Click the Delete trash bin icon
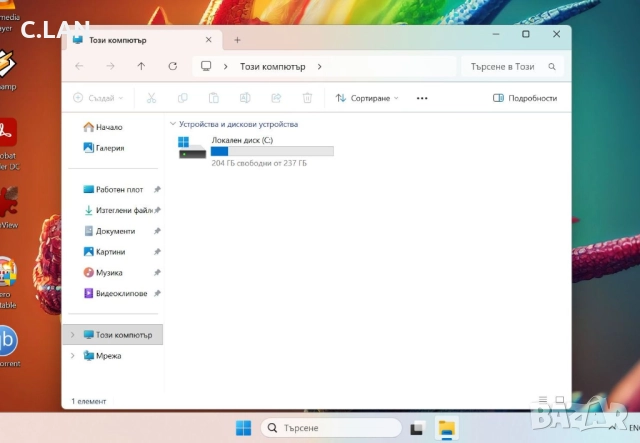The width and height of the screenshot is (640, 443). (307, 98)
